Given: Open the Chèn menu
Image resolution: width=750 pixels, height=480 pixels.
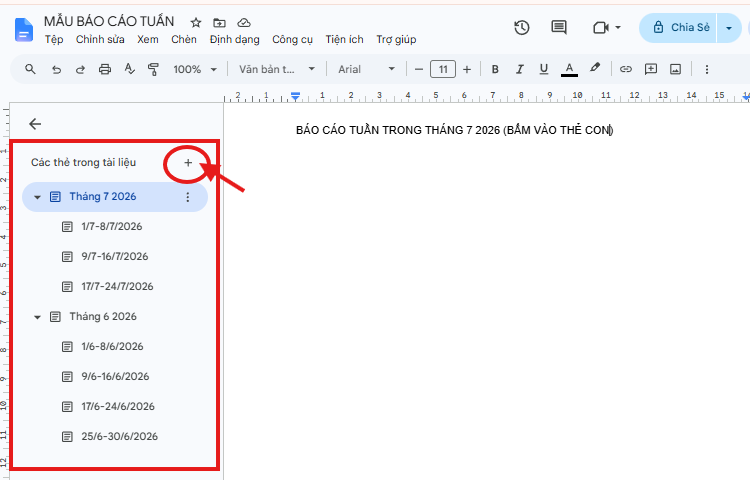Looking at the screenshot, I should click(184, 39).
